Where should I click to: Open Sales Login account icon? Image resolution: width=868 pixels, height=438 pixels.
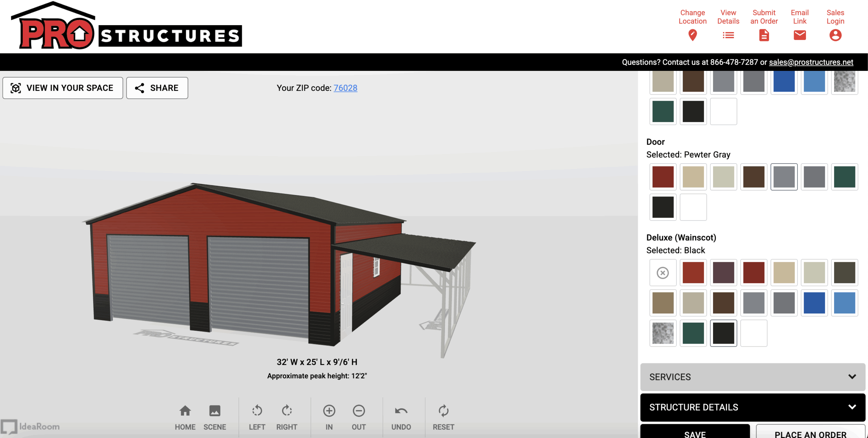(835, 35)
